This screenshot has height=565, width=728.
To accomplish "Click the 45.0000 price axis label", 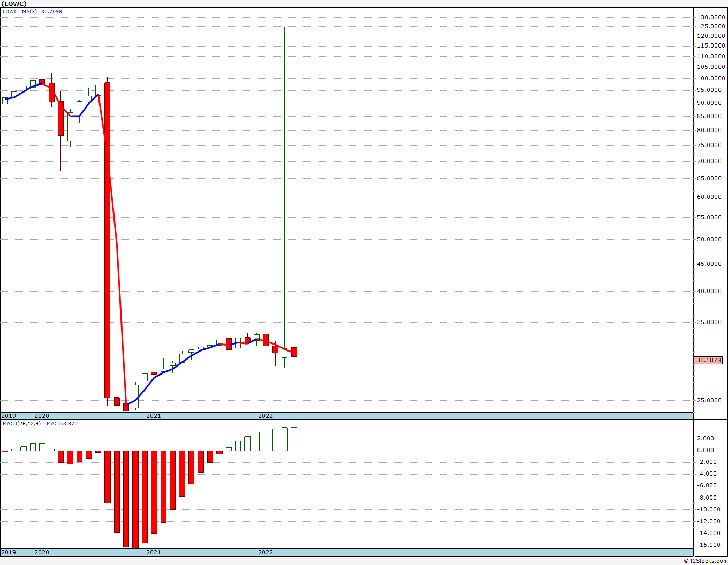I will tap(710, 264).
